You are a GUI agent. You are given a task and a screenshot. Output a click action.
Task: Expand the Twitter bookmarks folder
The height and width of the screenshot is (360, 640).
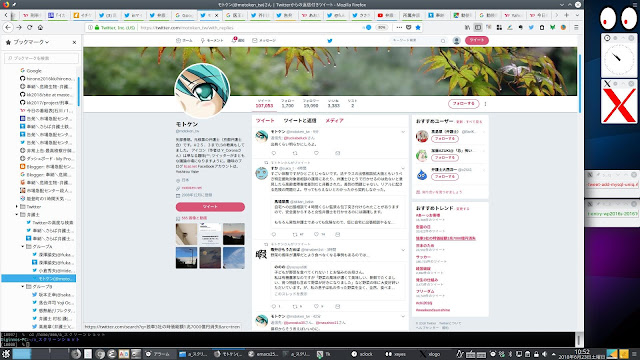click(17, 207)
